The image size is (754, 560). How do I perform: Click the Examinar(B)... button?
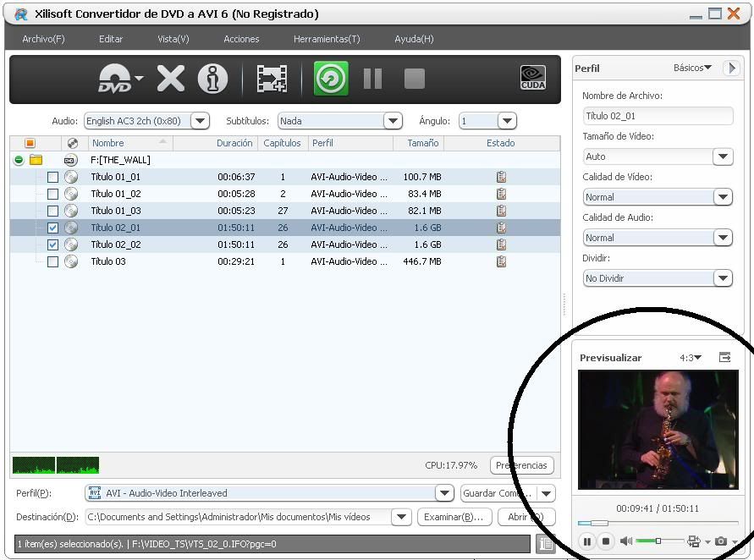(453, 517)
